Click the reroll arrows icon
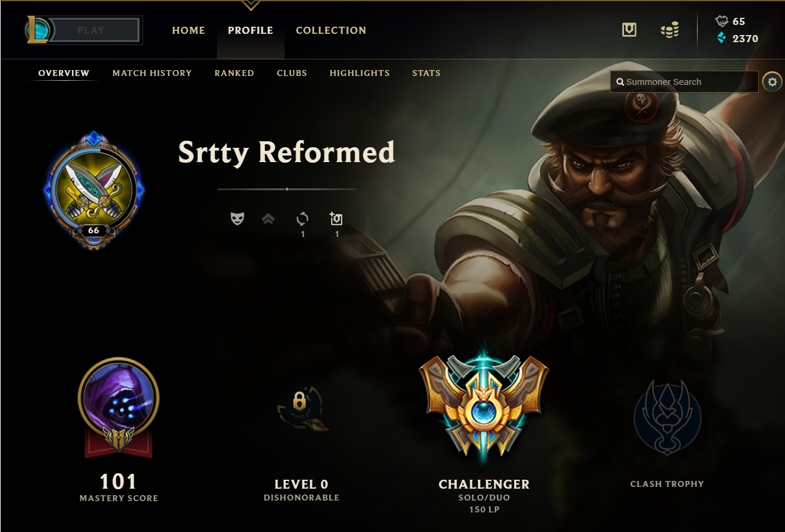Screen dimensions: 785x532 coord(302,219)
